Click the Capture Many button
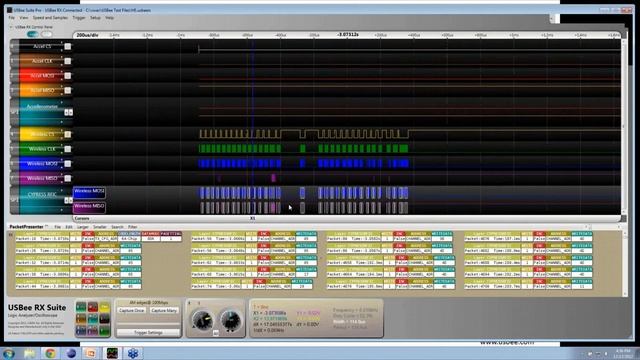This screenshot has height=360, width=640. 164,311
